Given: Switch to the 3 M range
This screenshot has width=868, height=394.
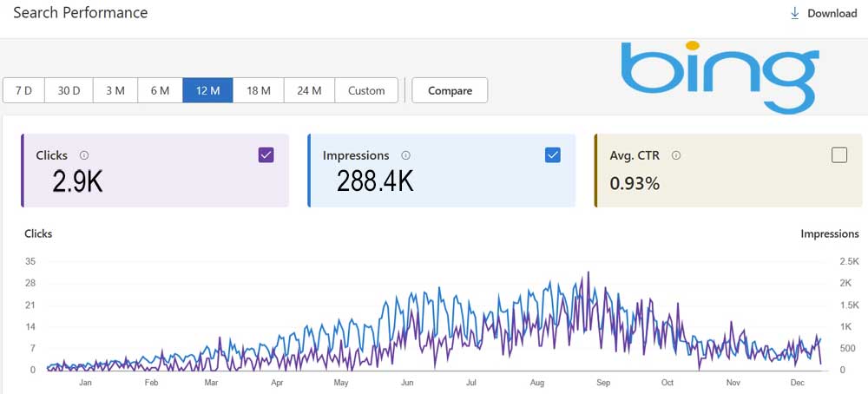Looking at the screenshot, I should 115,90.
